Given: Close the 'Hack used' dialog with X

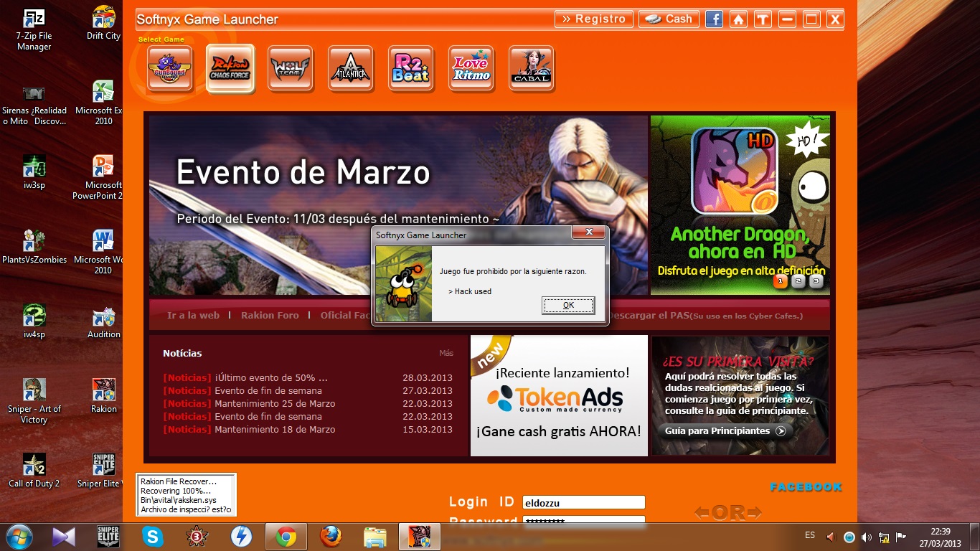Looking at the screenshot, I should click(589, 232).
